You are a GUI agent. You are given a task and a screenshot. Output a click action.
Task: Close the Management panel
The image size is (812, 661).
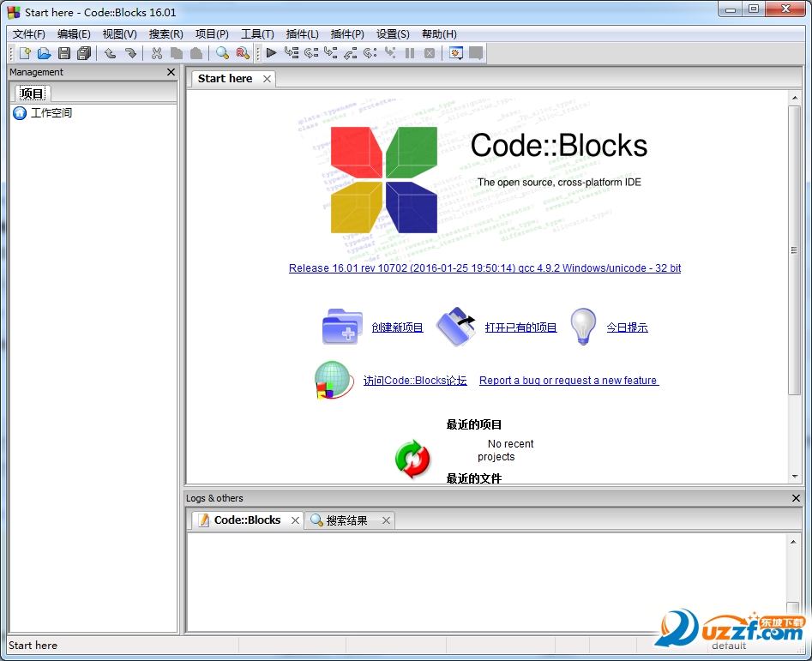tap(171, 72)
